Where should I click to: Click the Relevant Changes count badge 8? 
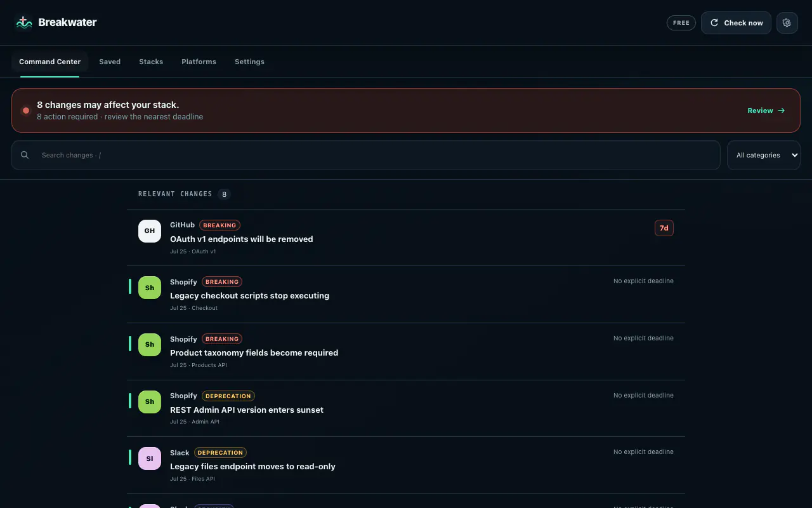[224, 194]
